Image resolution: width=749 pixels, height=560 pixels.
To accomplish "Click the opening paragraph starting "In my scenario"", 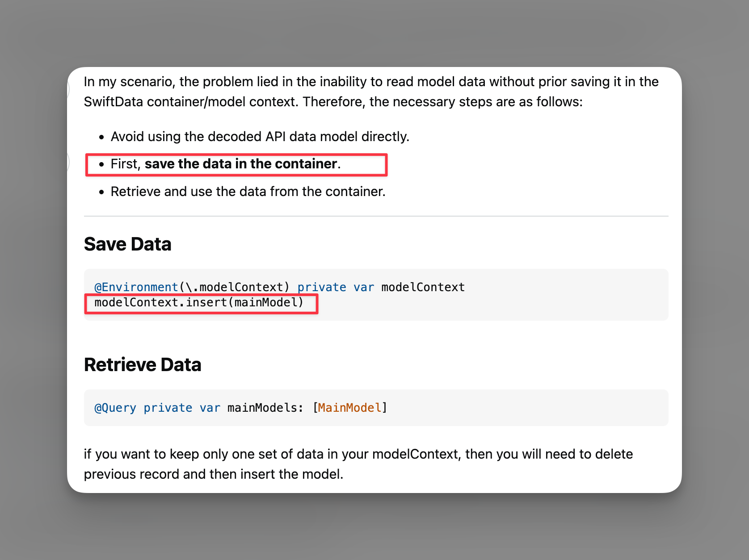I will pos(371,82).
